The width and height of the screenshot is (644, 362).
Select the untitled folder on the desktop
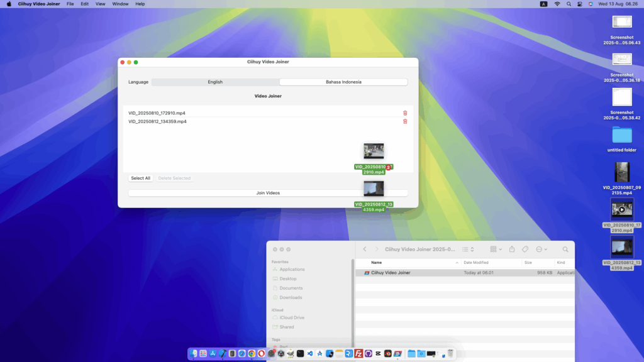pyautogui.click(x=622, y=140)
